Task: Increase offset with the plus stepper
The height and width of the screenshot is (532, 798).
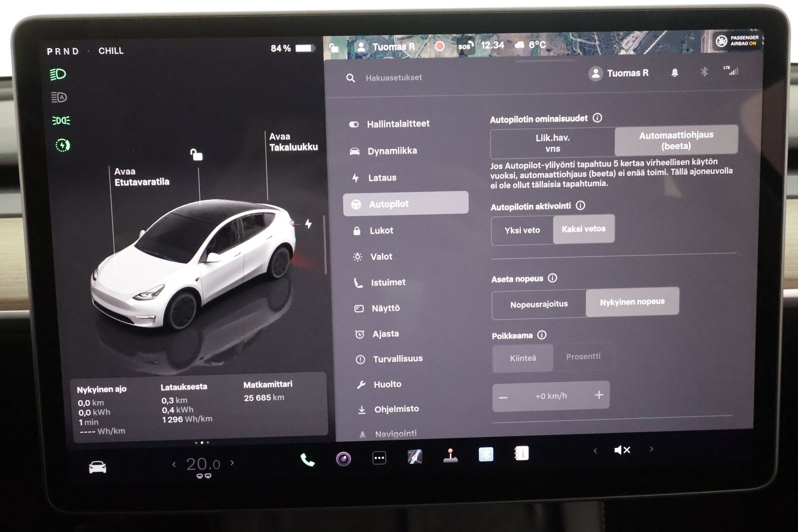Action: 598,395
